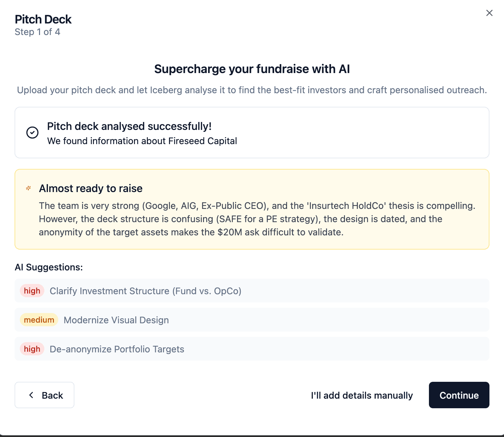This screenshot has height=437, width=504.
Task: Click the success checkmark circle icon
Action: point(32,133)
